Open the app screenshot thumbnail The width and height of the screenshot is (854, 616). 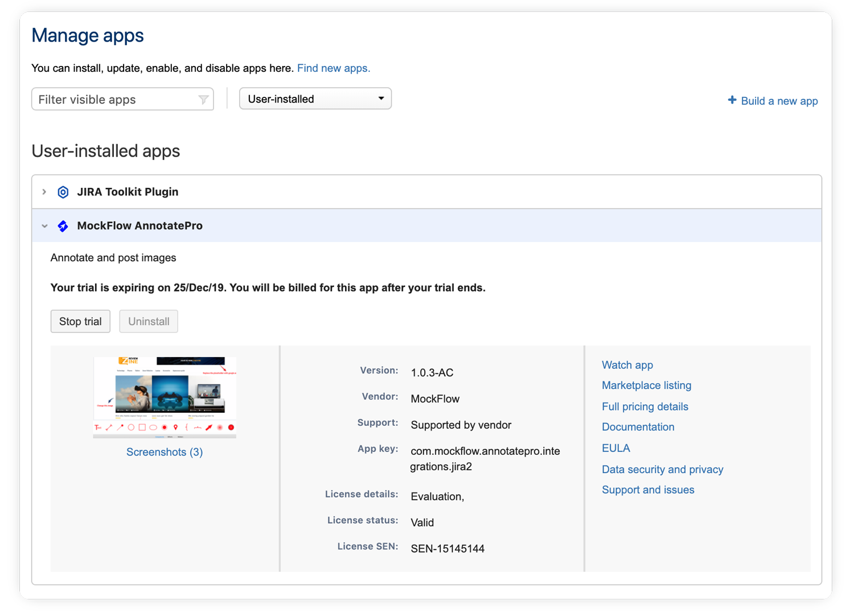click(165, 397)
